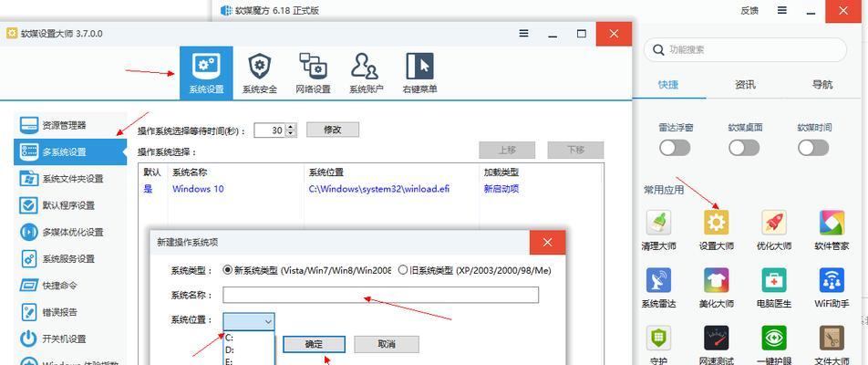Image resolution: width=868 pixels, height=365 pixels.
Task: Click the search magnifier in 功能搜索
Action: (x=658, y=50)
